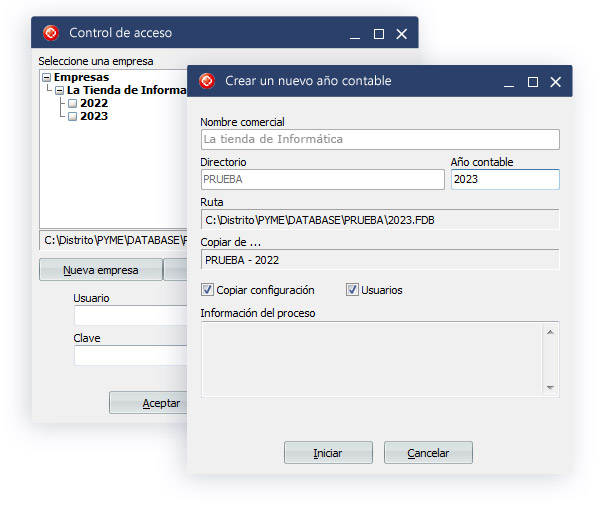Screen dimensions: 600x515
Task: Click the red app icon in the Crear un nuevo año contable title bar
Action: 207,81
